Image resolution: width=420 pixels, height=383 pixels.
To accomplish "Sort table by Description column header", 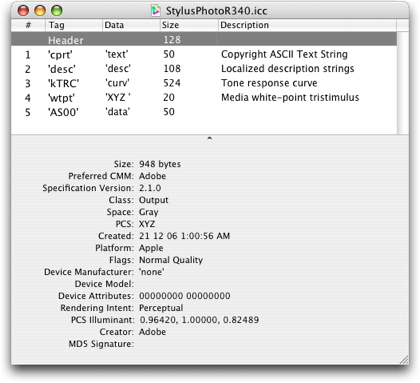I will coord(307,25).
